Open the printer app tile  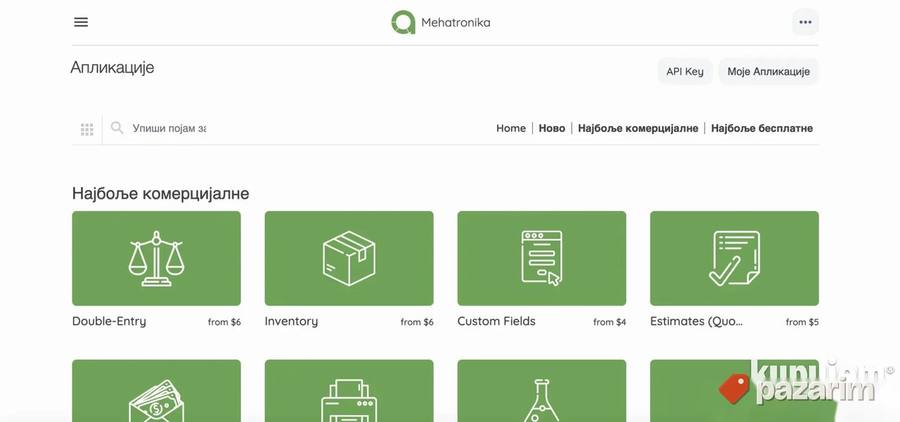[x=349, y=391]
